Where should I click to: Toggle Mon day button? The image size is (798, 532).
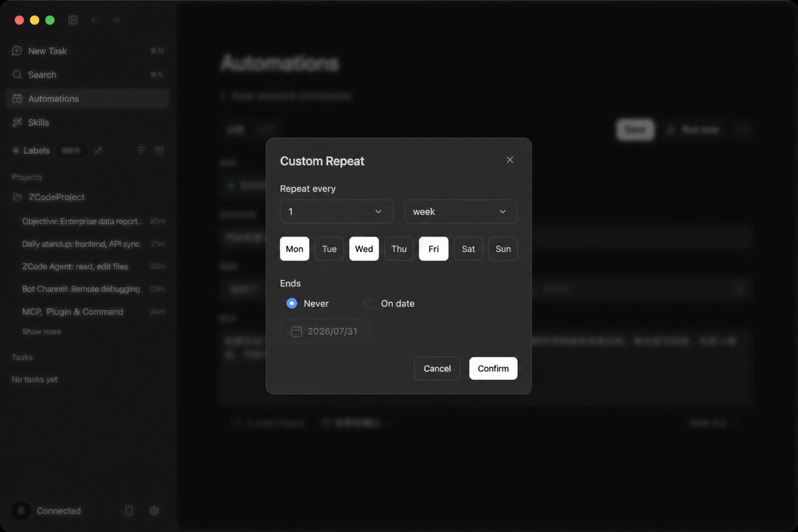click(x=295, y=249)
